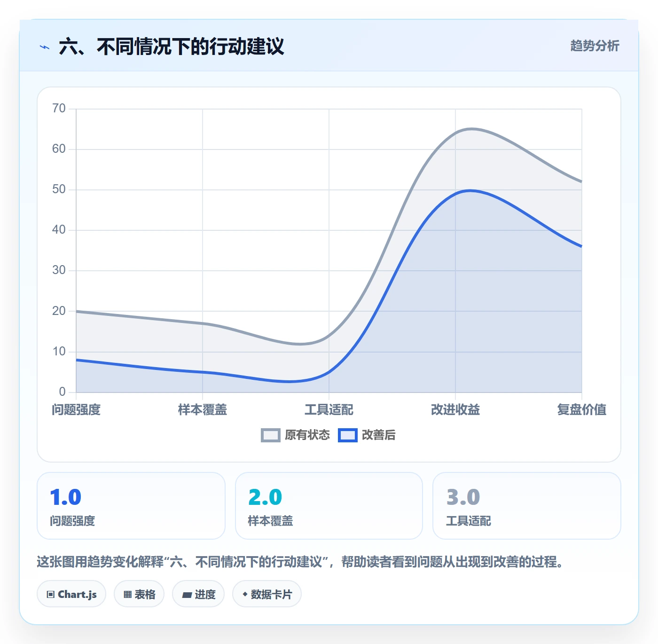Screen dimensions: 658x644
Task: Click the section title 六、不同情况下的行动建议
Action: (x=172, y=47)
